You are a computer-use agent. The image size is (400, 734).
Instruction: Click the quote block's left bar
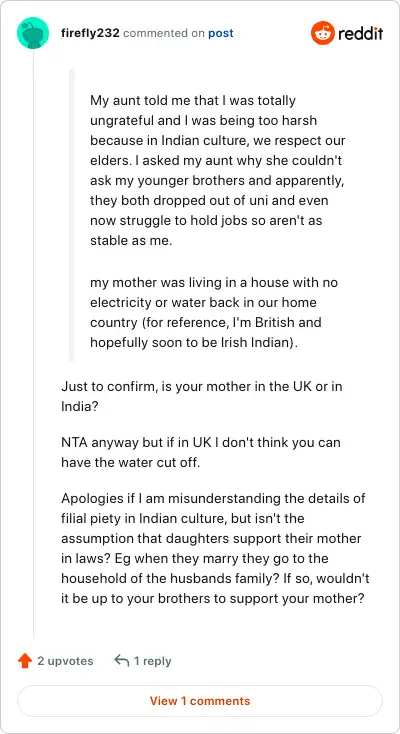tap(72, 214)
